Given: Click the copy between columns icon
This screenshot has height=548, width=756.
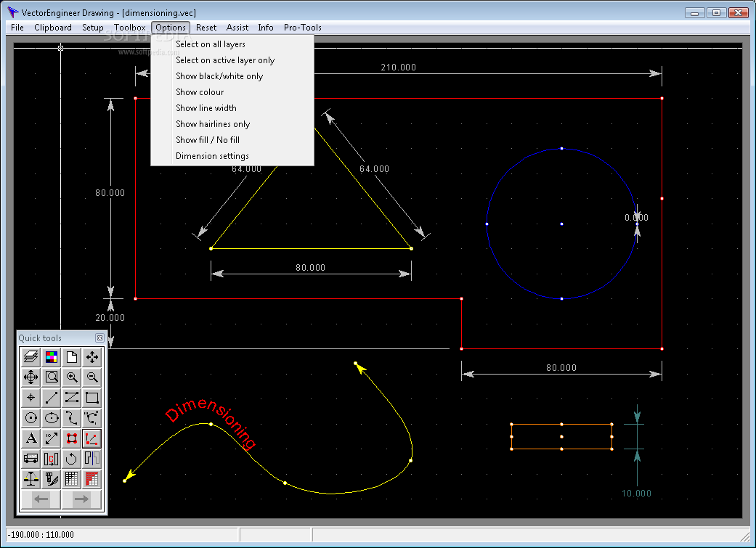Looking at the screenshot, I should tap(51, 458).
